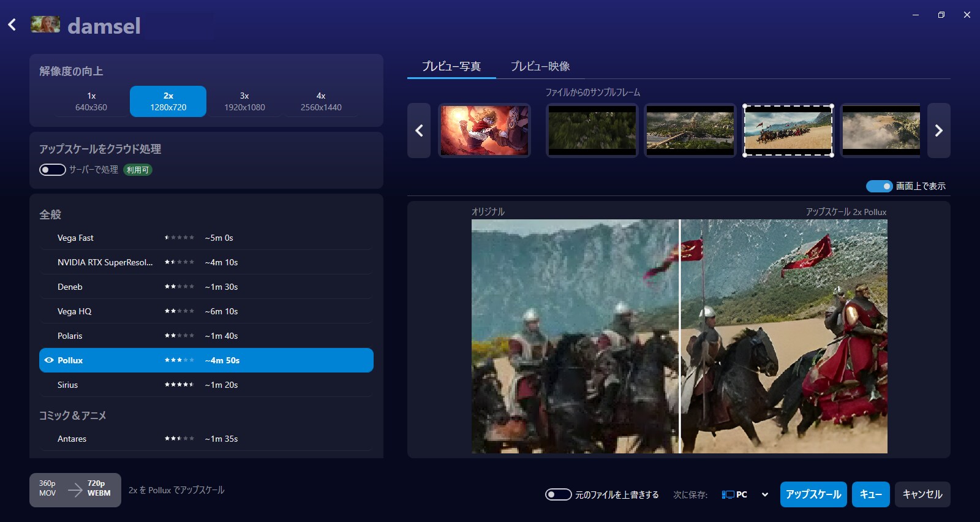Click the 2x を Pollux でアップスケール summary text
The image size is (980, 522).
pyautogui.click(x=176, y=490)
